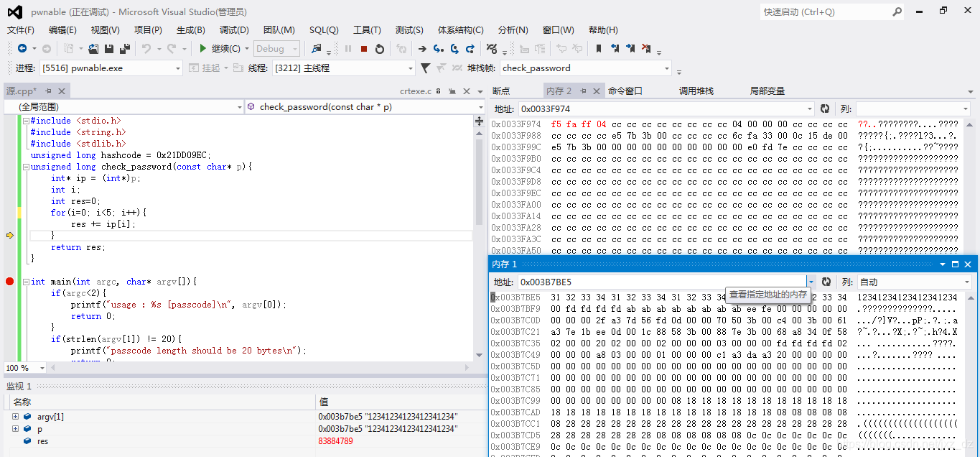
Task: Open the 调试(D) menu
Action: coord(234,29)
